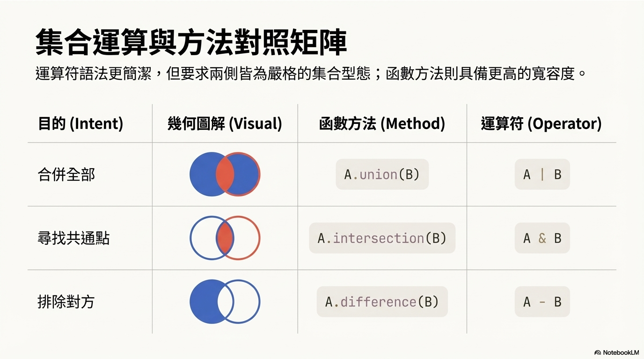Screen dimensions: 644x359
Task: Select the A.difference(B) code chip
Action: pos(382,302)
